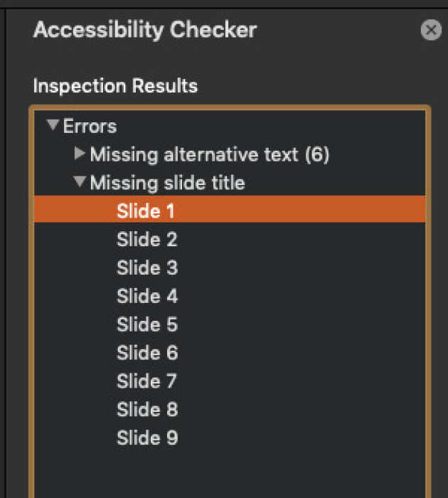Choose Slide 2 in inspection results
This screenshot has width=448, height=498.
(x=146, y=239)
